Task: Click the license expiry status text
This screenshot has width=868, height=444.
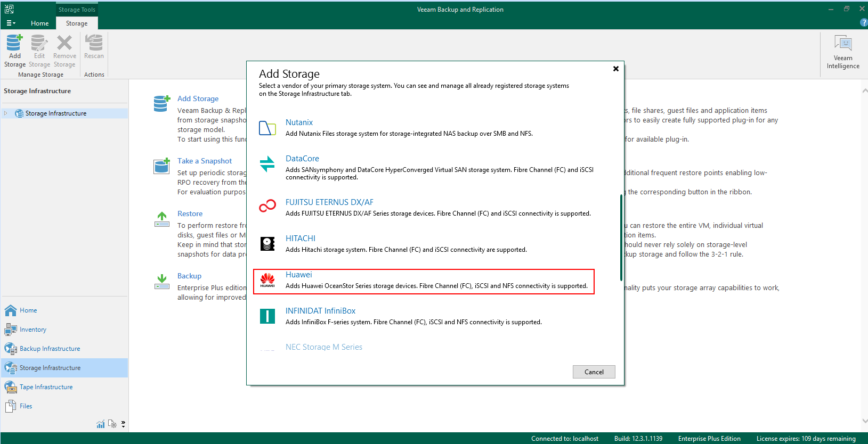Action: coord(806,439)
